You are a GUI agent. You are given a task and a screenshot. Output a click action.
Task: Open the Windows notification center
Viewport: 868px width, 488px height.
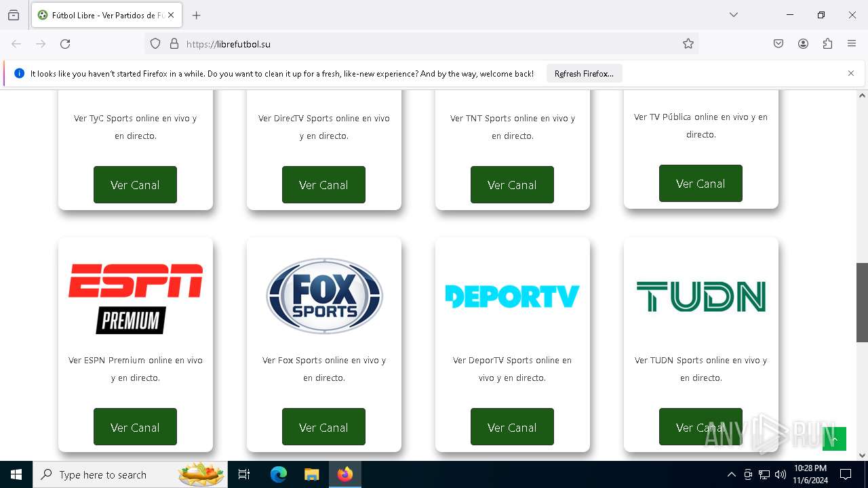(x=846, y=474)
